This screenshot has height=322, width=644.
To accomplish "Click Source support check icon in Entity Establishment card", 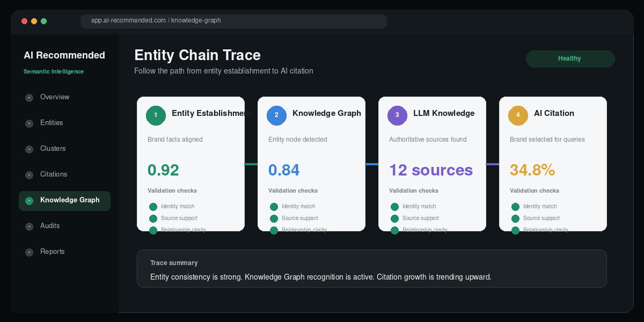I will pos(153,218).
